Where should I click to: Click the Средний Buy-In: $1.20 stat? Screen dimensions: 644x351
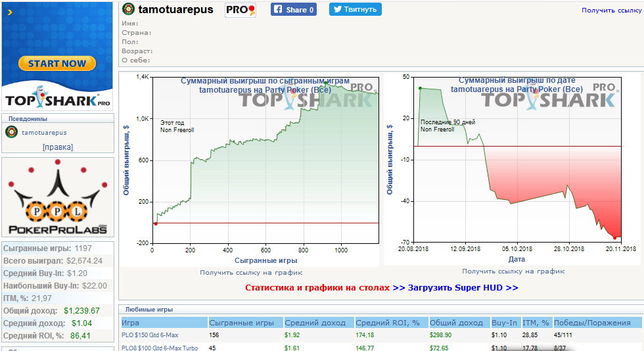point(58,273)
